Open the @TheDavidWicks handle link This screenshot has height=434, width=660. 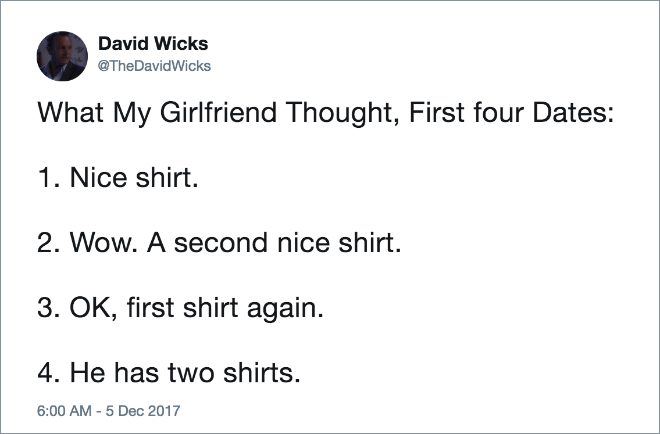(x=154, y=66)
